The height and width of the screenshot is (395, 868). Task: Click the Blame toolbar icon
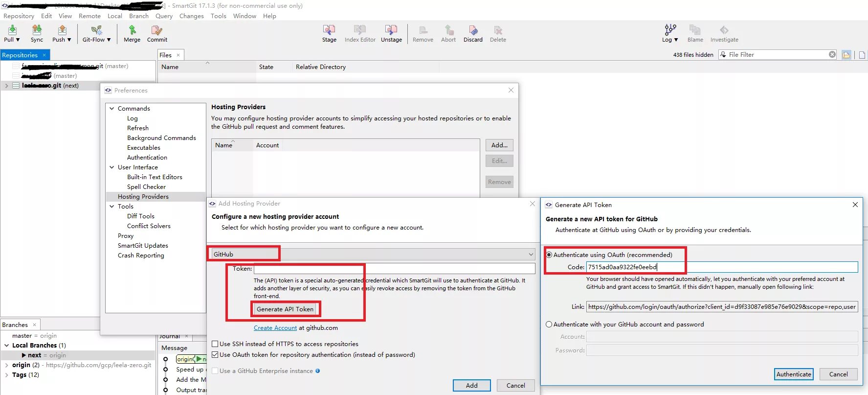695,30
